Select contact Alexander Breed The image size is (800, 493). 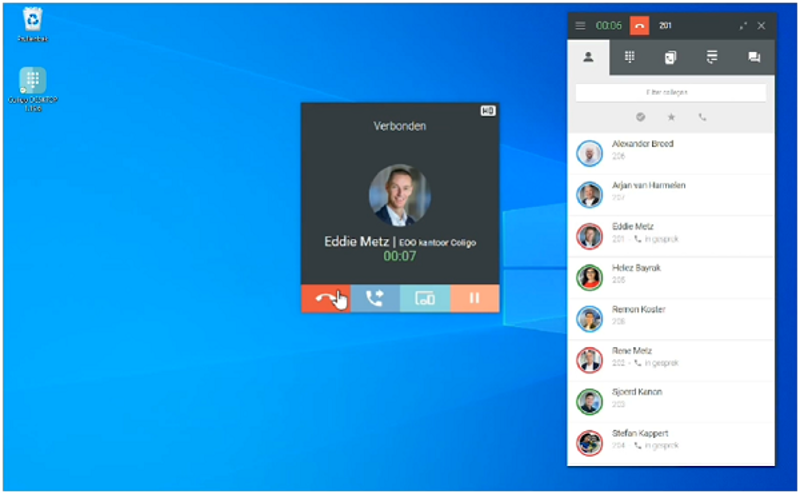tap(671, 153)
